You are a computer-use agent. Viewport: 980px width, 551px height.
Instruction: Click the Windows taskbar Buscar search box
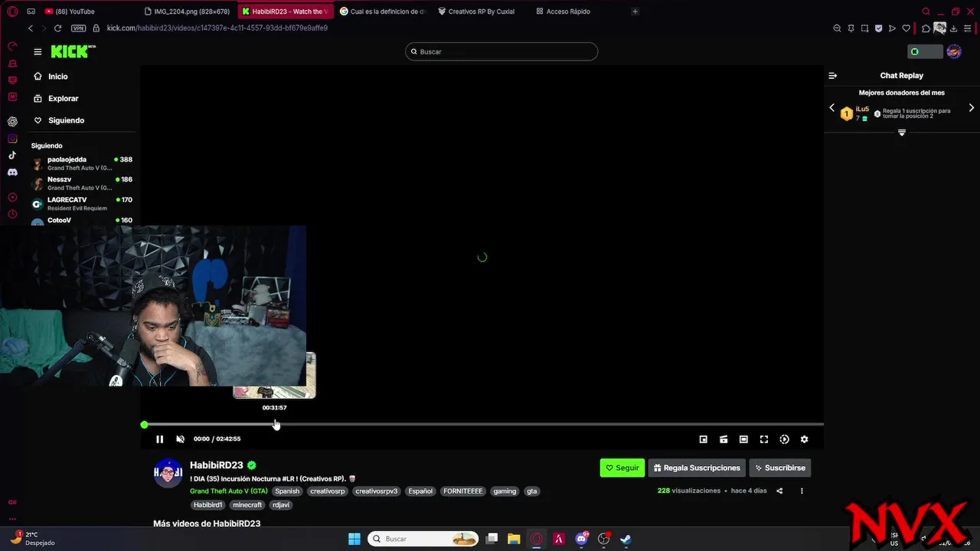point(423,539)
